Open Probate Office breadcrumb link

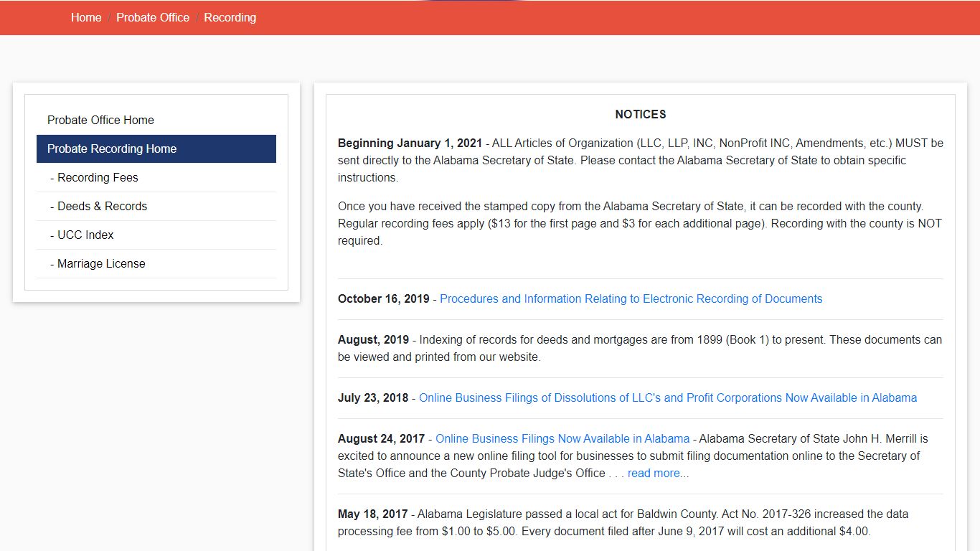click(153, 17)
